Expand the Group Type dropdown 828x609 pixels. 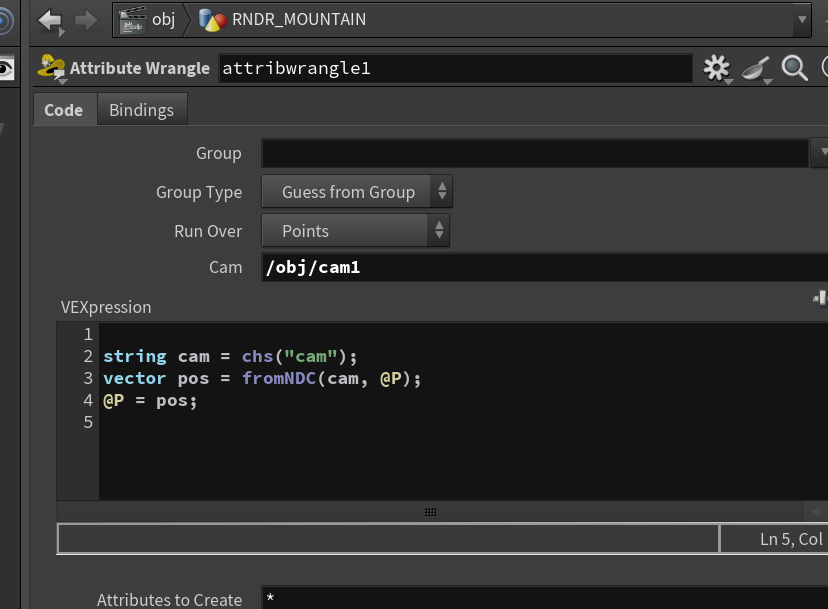point(356,192)
